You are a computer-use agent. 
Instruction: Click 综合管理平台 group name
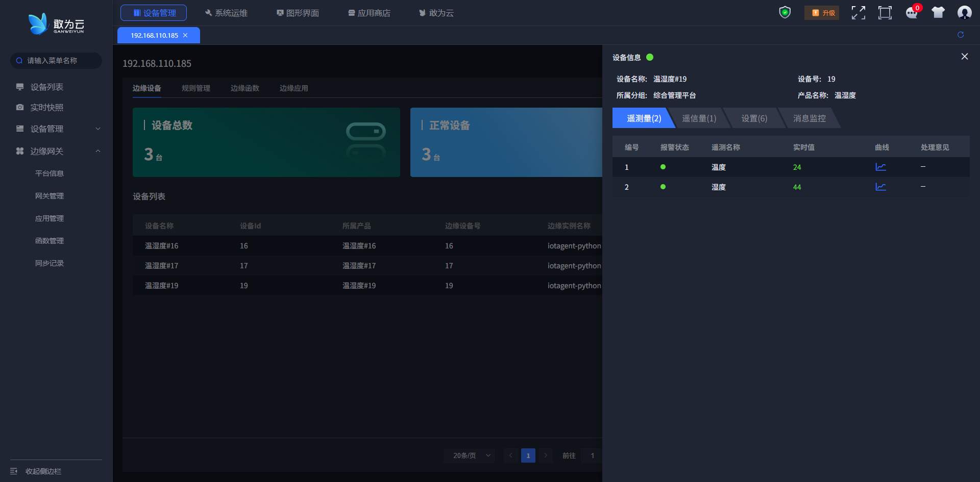tap(674, 95)
